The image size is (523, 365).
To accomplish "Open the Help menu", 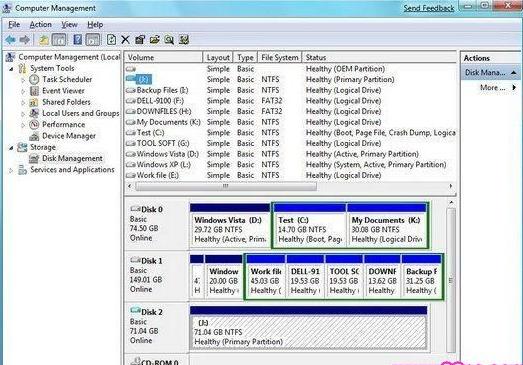I will [95, 25].
